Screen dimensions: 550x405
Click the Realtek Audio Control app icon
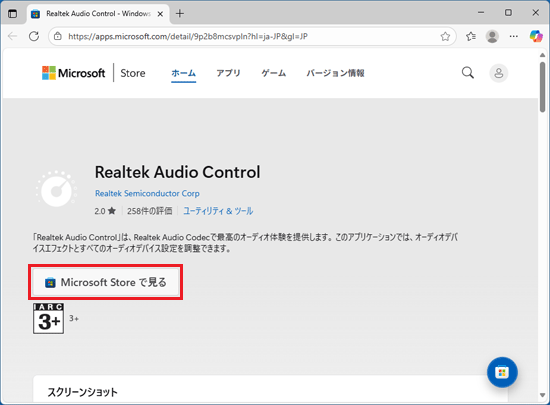point(56,189)
